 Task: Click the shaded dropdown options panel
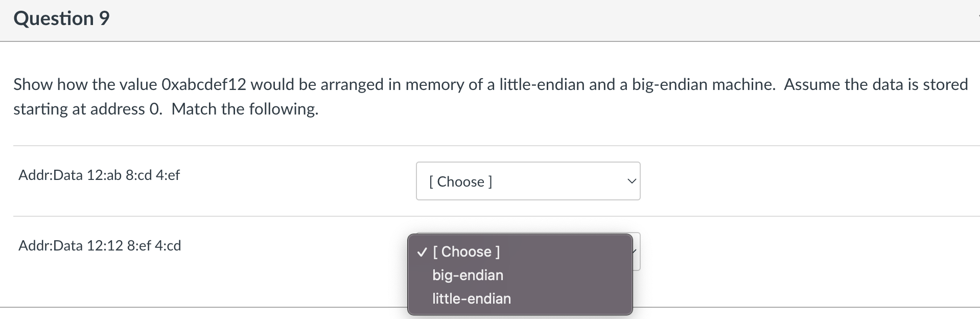(520, 275)
